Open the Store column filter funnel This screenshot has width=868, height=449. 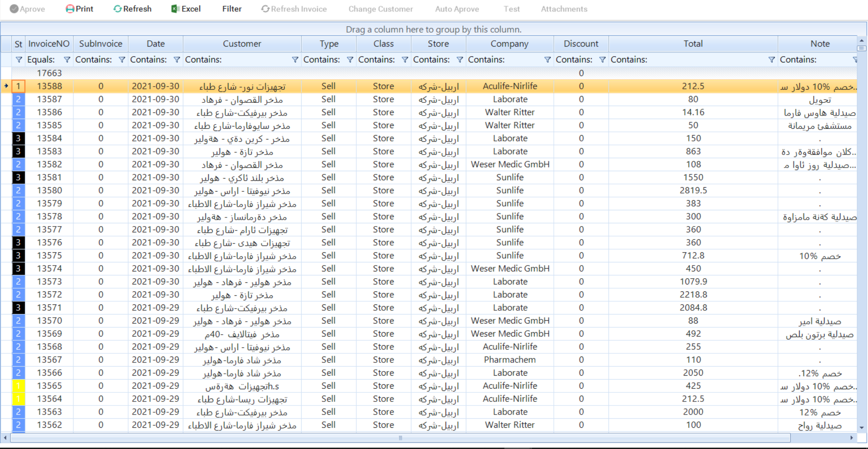click(460, 59)
